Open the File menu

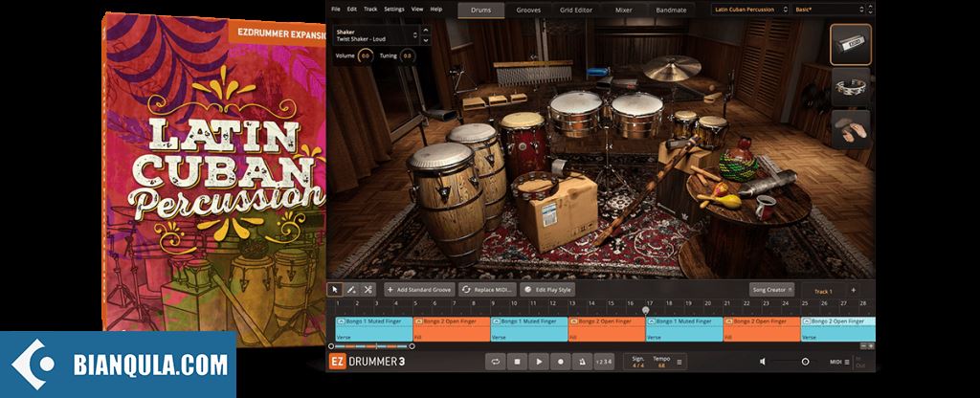coord(336,10)
